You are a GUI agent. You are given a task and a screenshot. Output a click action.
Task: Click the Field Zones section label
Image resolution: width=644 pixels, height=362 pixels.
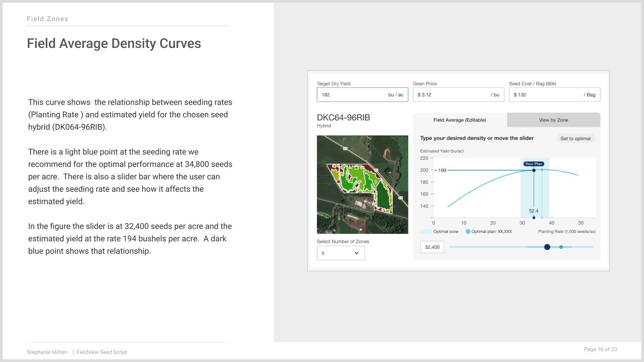pyautogui.click(x=48, y=19)
